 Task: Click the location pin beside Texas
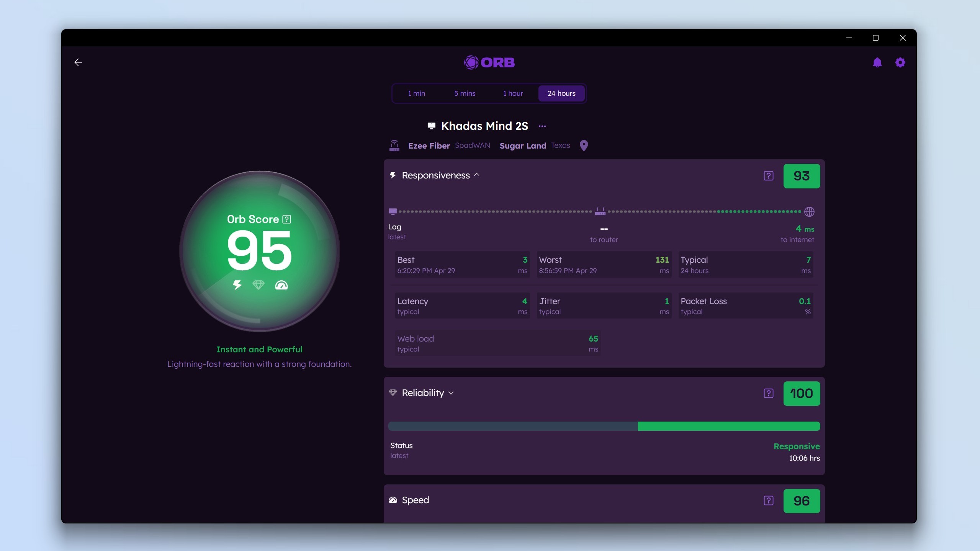click(x=584, y=146)
